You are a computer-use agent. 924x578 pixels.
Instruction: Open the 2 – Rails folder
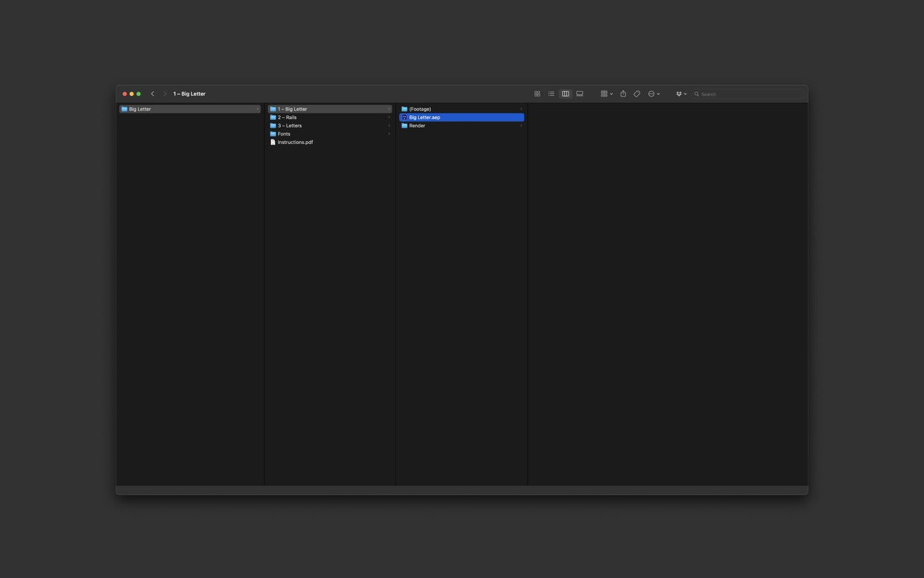pos(330,118)
